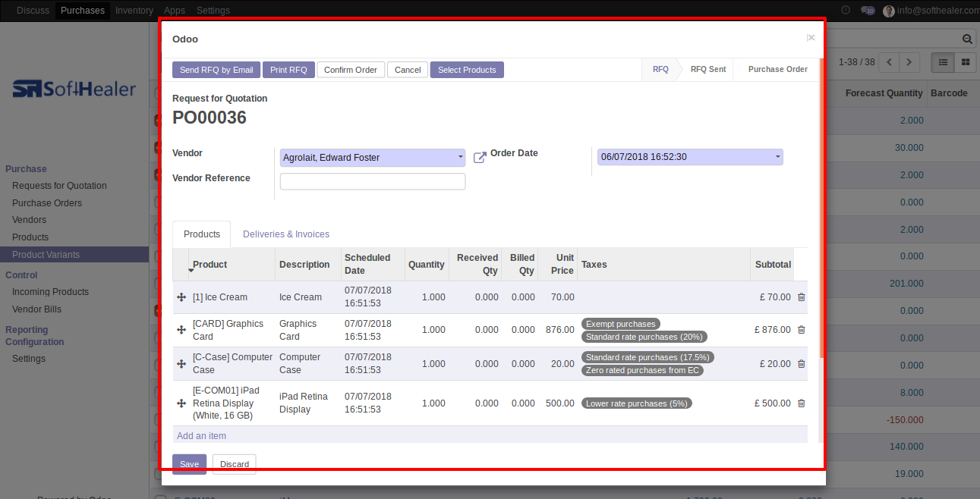The height and width of the screenshot is (499, 980).
Task: Grab drag handle of Ice Cream row
Action: [181, 297]
